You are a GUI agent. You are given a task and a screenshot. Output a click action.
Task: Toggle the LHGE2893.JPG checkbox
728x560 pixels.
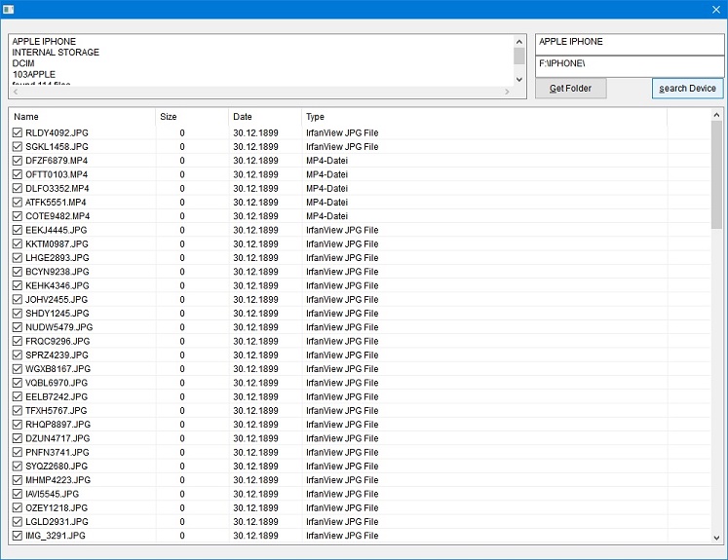18,258
